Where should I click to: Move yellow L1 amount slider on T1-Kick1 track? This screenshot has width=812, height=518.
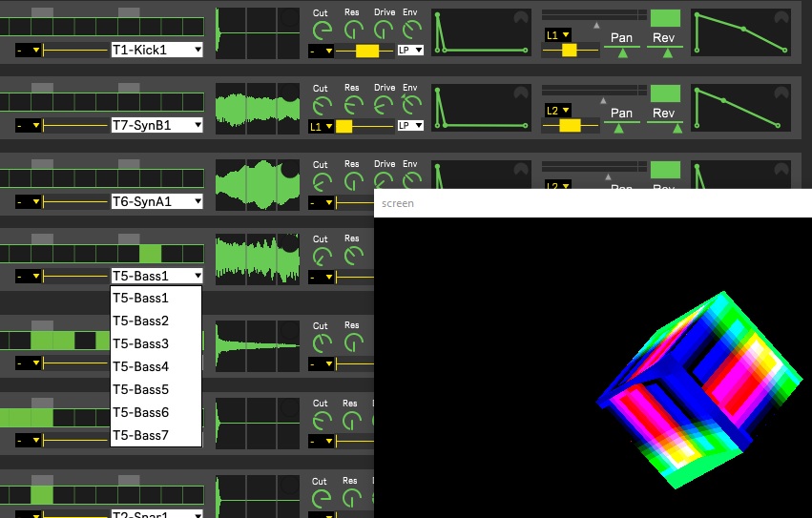pyautogui.click(x=569, y=51)
